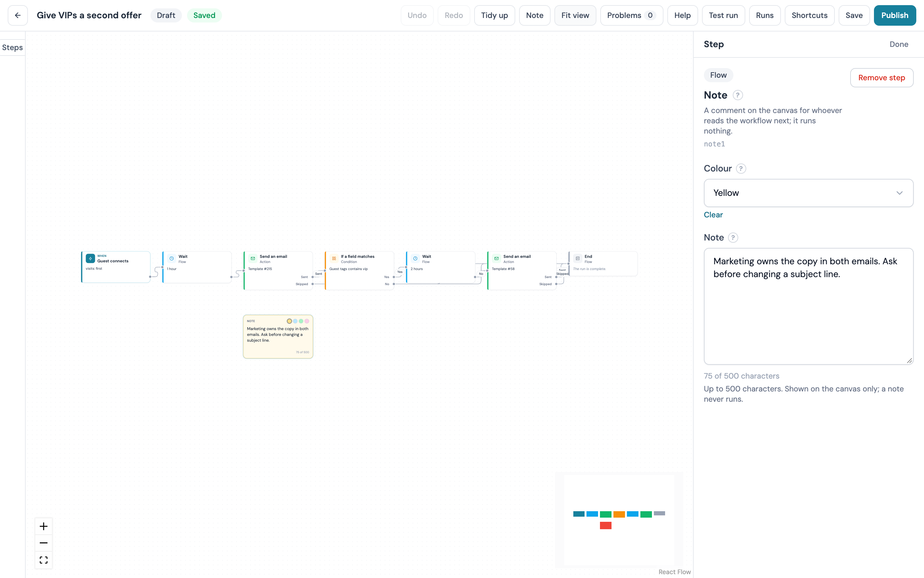The width and height of the screenshot is (924, 578).
Task: Click the workflow title Give VIPs a second offer
Action: (x=89, y=15)
